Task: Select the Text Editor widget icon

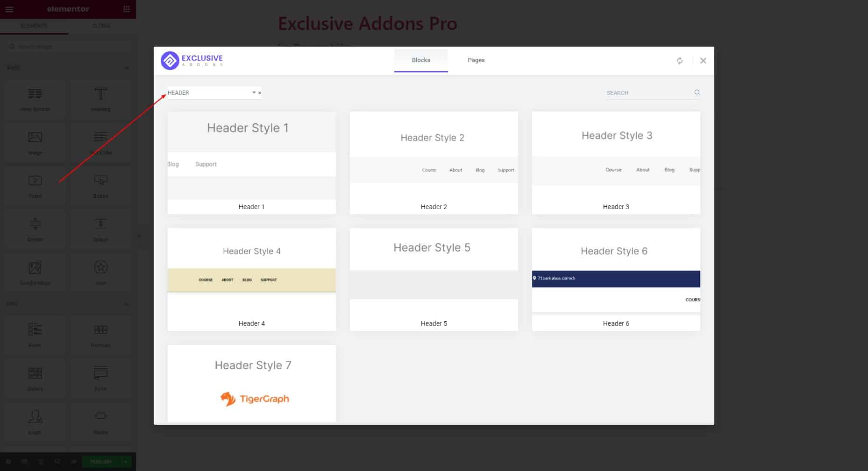Action: pyautogui.click(x=100, y=137)
